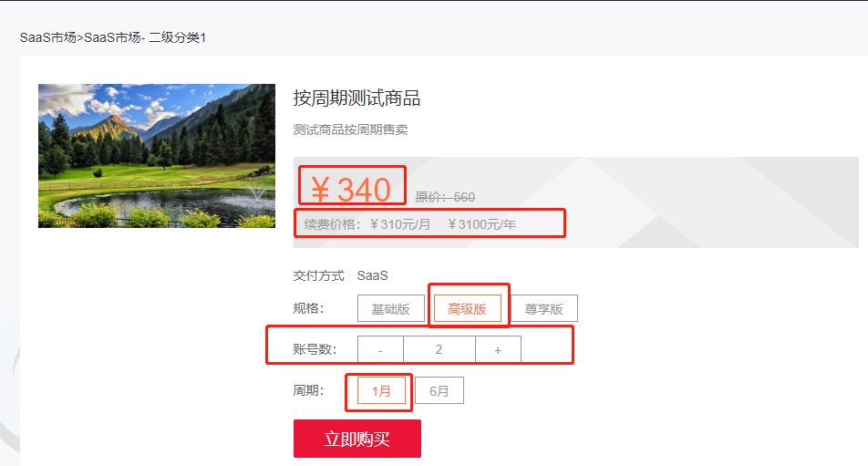Click the mountain lake product image
This screenshot has height=466, width=868.
click(157, 156)
